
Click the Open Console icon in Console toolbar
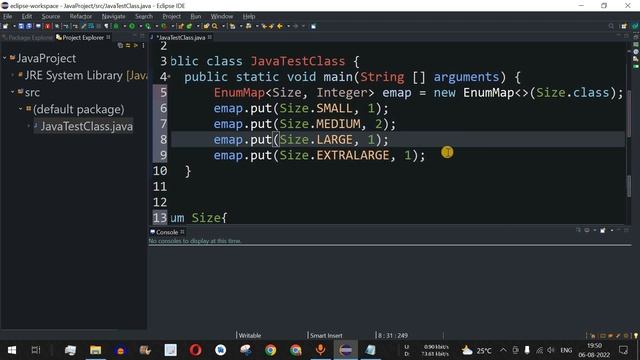(x=603, y=231)
